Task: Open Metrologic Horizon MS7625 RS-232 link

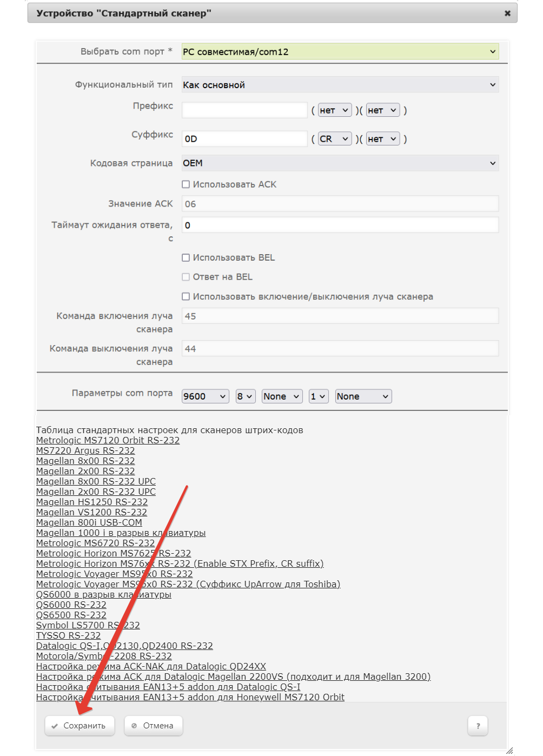Action: tap(114, 553)
